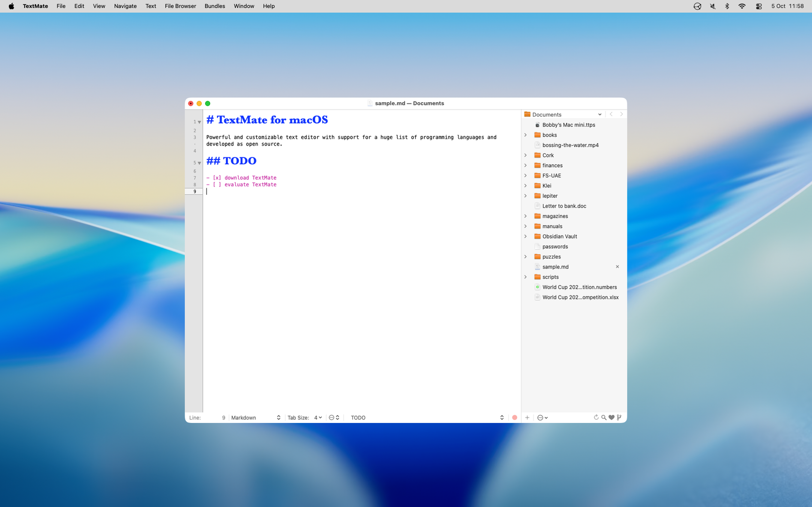This screenshot has height=507, width=812.
Task: Fold the TODO heading section
Action: click(x=199, y=163)
